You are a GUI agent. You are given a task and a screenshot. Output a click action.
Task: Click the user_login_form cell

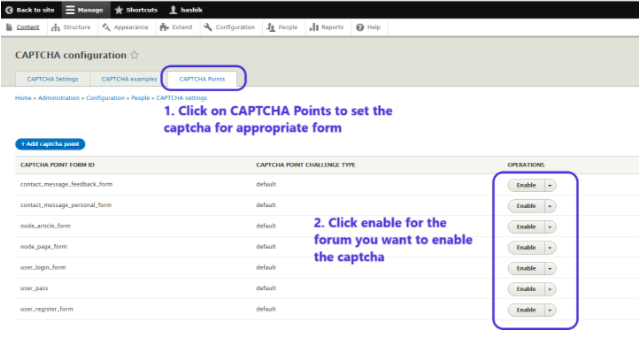coord(43,267)
